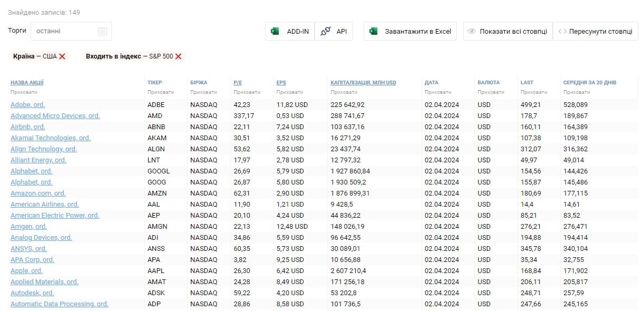Open ANSYS, ord. link

click(x=28, y=248)
